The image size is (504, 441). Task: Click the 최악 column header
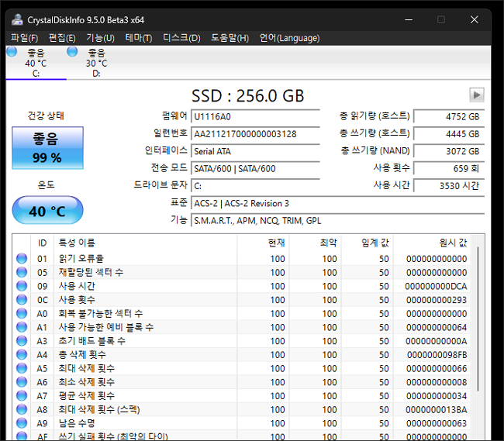coord(316,243)
